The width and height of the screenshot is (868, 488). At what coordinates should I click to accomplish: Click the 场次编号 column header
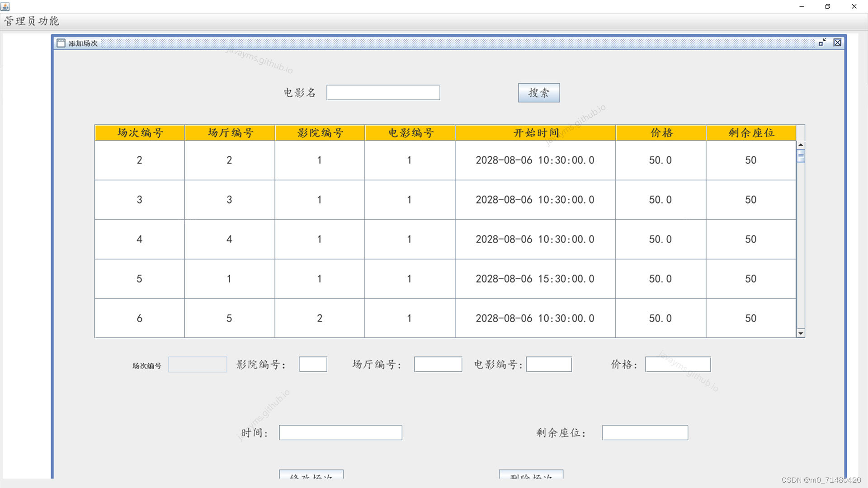[x=140, y=133]
